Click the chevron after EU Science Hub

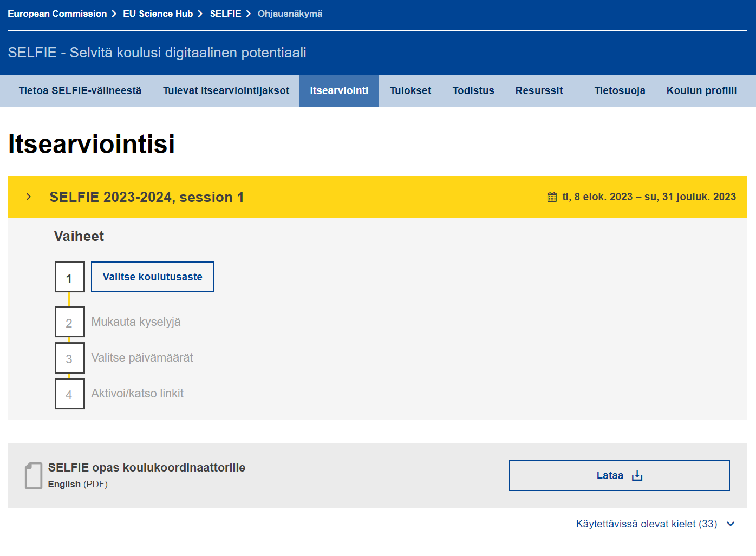tap(200, 14)
